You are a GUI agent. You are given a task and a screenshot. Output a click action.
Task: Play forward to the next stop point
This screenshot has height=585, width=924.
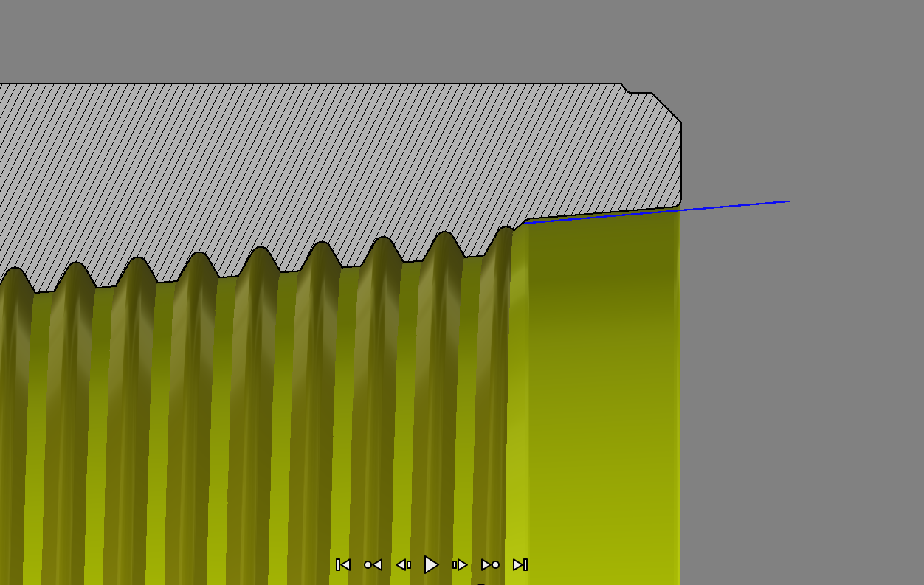click(489, 564)
